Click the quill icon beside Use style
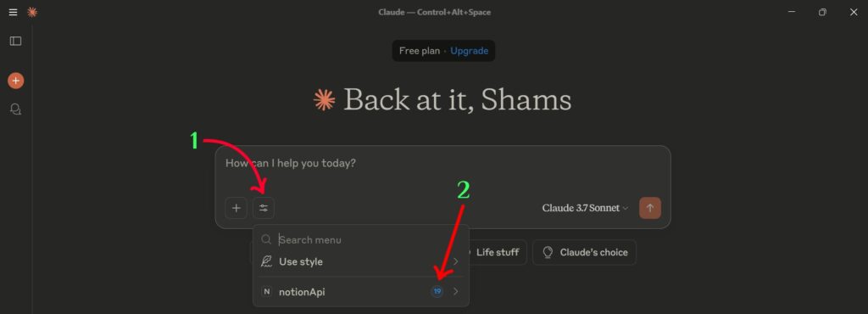 (266, 261)
